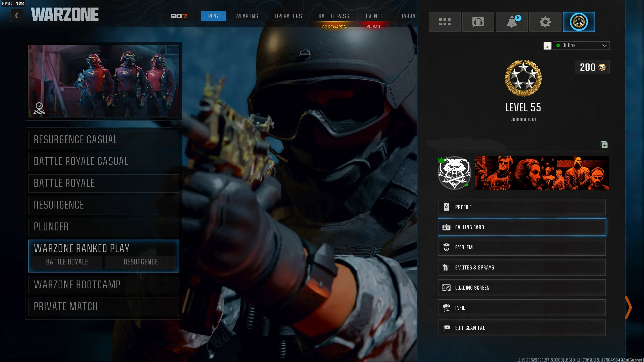Open the Calling Card option
Viewport: 644px width, 362px height.
pyautogui.click(x=522, y=227)
